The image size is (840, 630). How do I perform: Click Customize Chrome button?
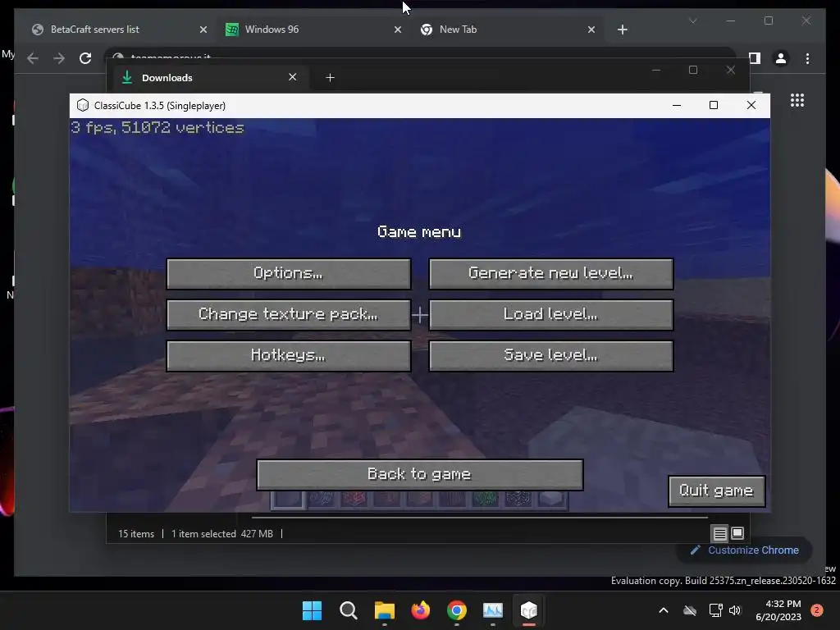[x=745, y=550]
